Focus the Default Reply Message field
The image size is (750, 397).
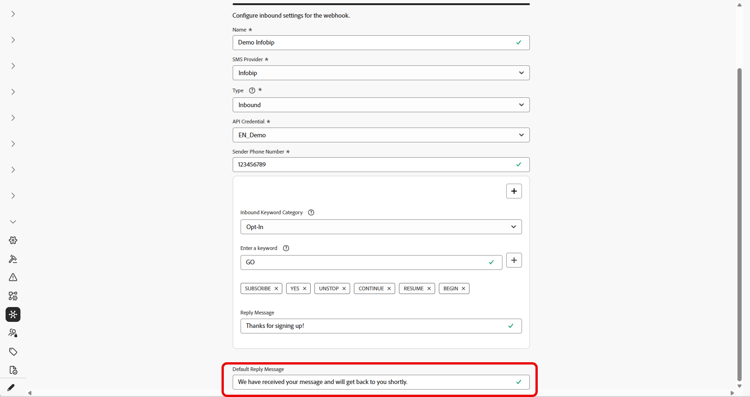[x=381, y=382]
